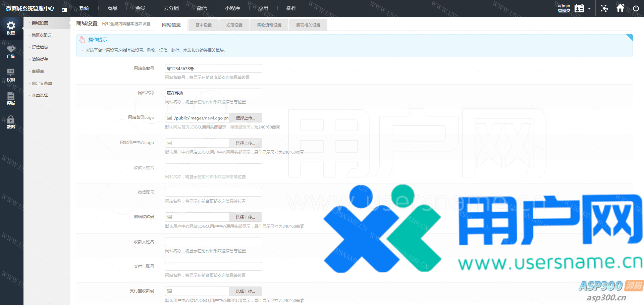Open the 模板 document icon in sidebar
644x305 pixels.
pyautogui.click(x=11, y=96)
